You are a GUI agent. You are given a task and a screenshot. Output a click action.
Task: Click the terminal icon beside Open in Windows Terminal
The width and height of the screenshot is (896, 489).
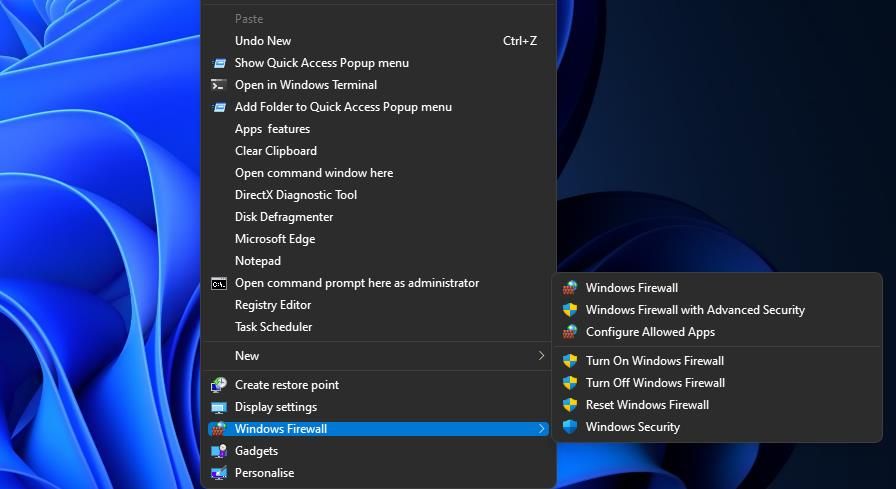(219, 85)
